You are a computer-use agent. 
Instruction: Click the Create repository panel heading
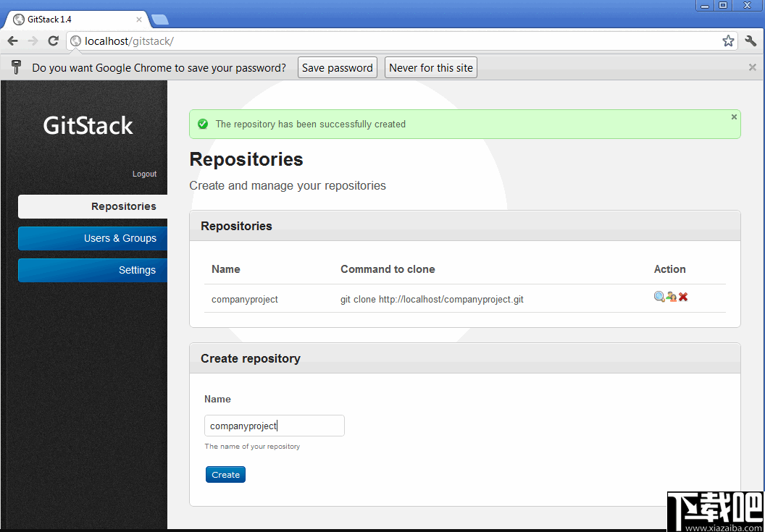coord(250,358)
